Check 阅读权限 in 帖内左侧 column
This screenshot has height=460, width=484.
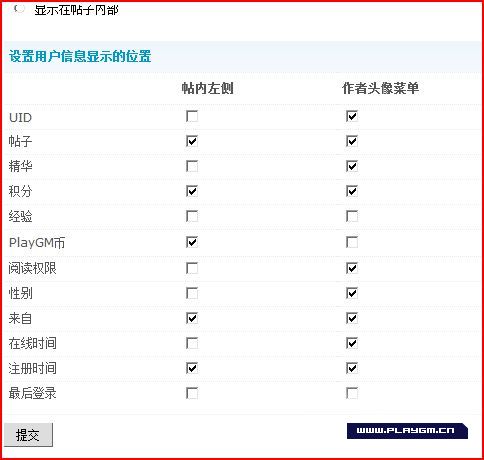(x=192, y=268)
